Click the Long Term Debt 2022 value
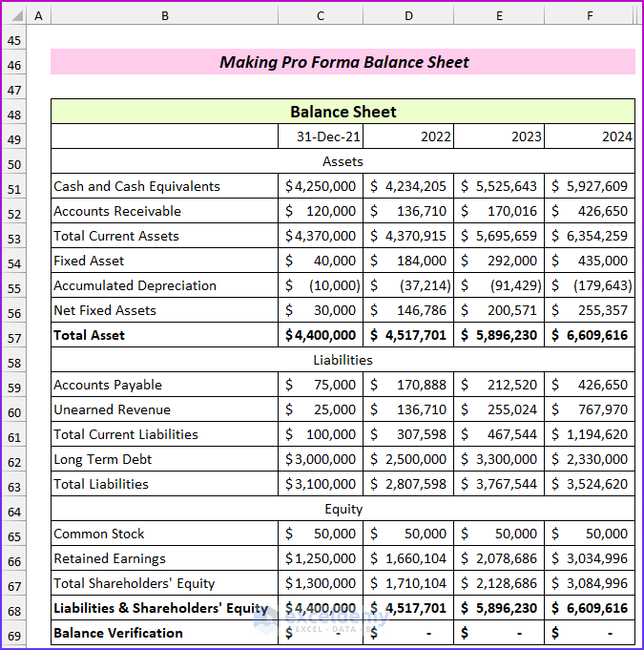This screenshot has height=650, width=644. pyautogui.click(x=408, y=459)
